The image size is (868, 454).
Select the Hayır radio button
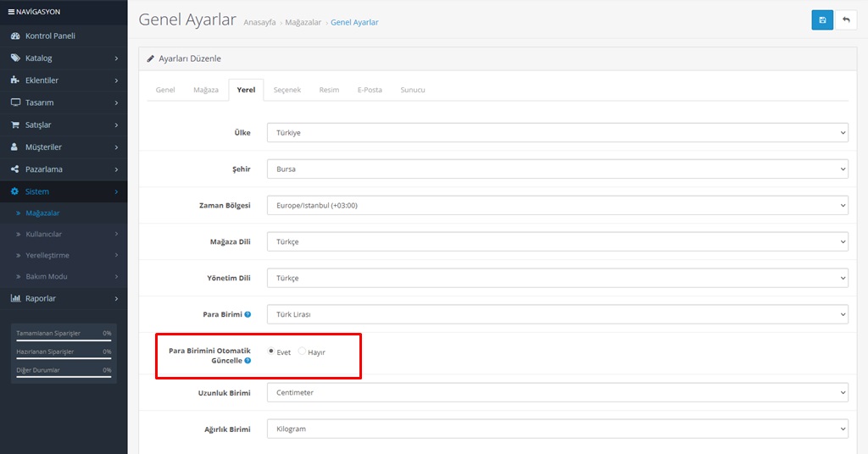click(302, 352)
